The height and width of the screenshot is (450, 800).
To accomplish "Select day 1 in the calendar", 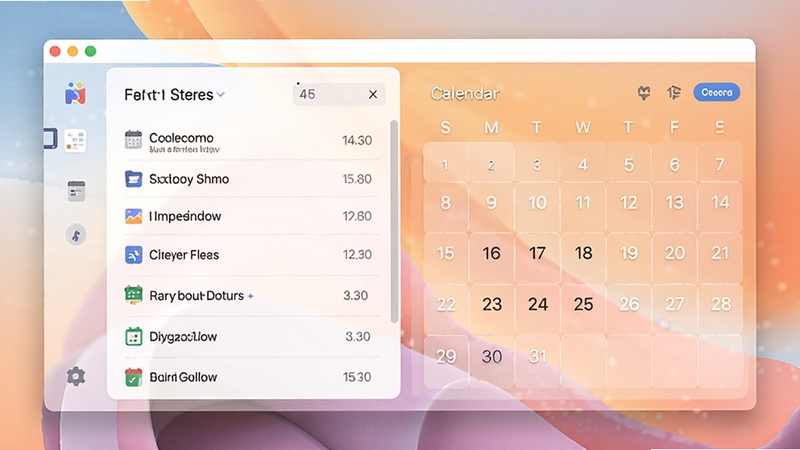I will [x=445, y=164].
